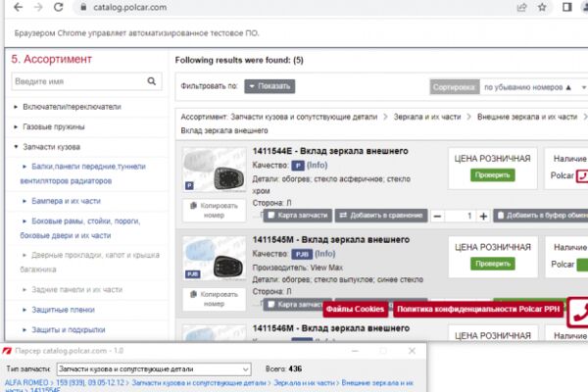
Task: Open 'Карта запчасти' for 1411545M
Action: click(x=293, y=304)
